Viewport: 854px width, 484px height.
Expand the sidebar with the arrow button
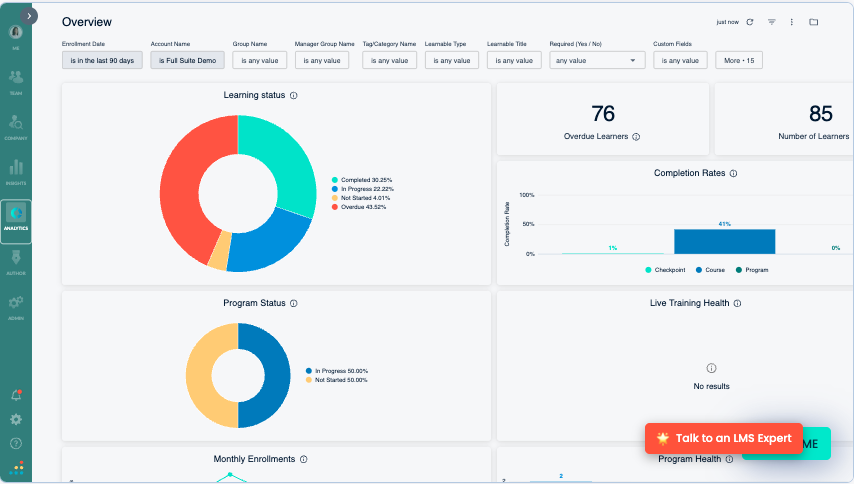click(x=30, y=16)
